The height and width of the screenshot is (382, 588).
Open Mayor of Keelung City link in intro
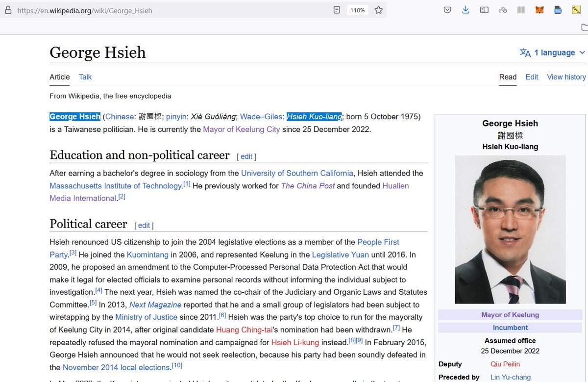tap(242, 129)
